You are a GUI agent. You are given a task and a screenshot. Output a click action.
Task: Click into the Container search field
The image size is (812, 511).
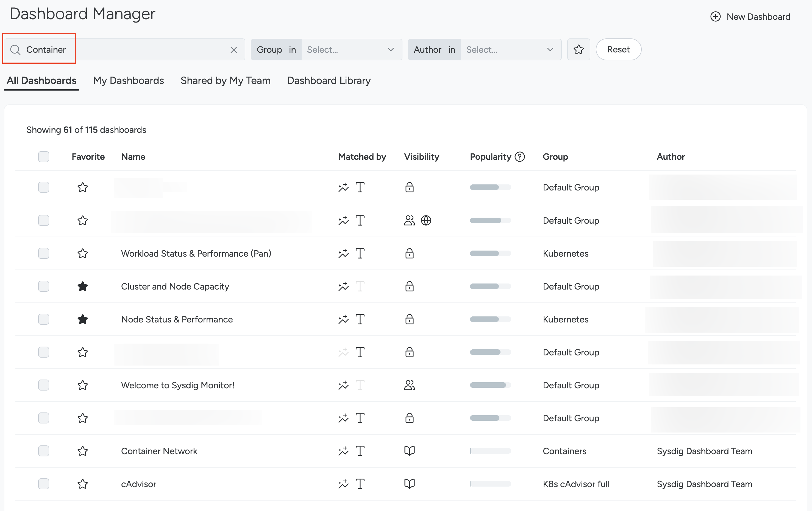click(x=125, y=49)
